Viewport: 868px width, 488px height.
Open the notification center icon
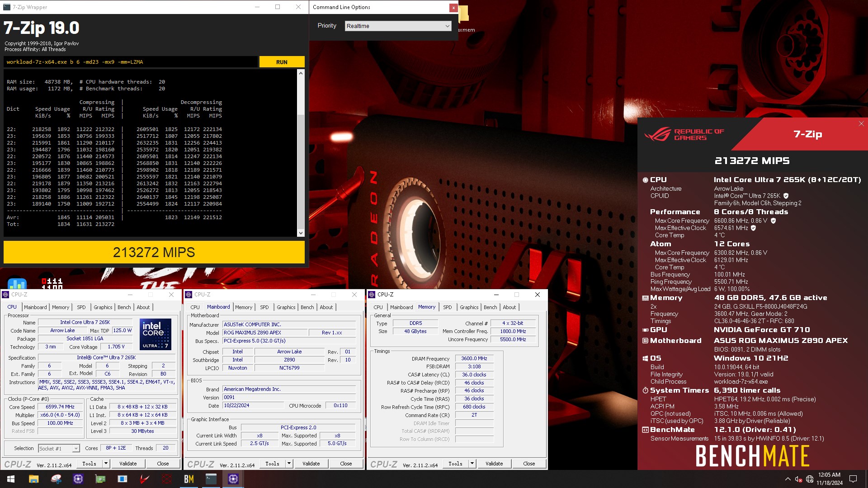click(853, 479)
